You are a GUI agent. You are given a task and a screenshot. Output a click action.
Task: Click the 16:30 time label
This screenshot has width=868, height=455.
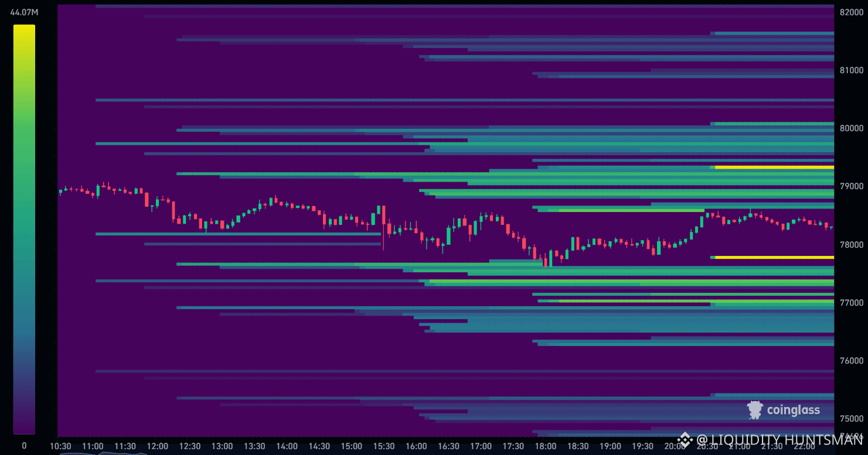(x=448, y=446)
